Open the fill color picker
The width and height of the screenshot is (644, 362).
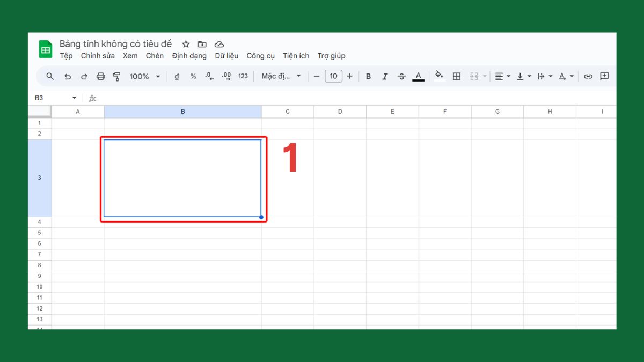438,76
